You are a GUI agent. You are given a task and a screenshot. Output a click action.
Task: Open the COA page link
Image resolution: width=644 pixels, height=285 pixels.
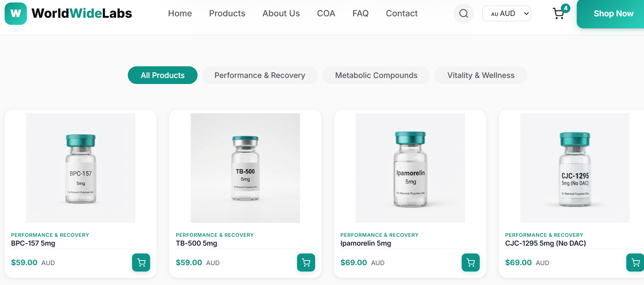[326, 13]
